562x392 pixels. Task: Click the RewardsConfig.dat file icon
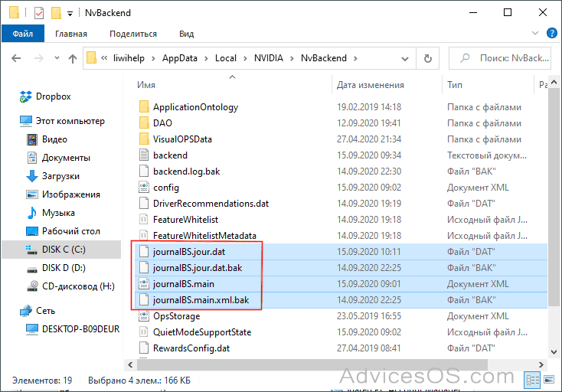(144, 348)
